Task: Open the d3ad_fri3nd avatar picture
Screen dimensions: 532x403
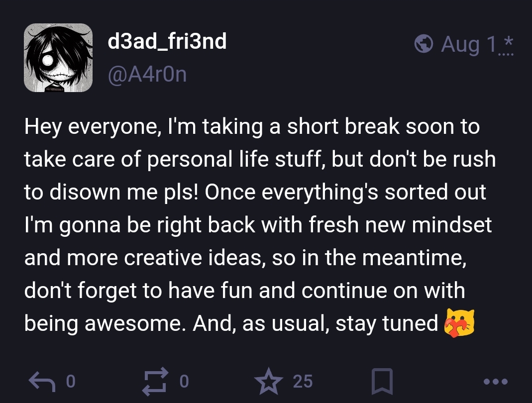Action: (58, 58)
